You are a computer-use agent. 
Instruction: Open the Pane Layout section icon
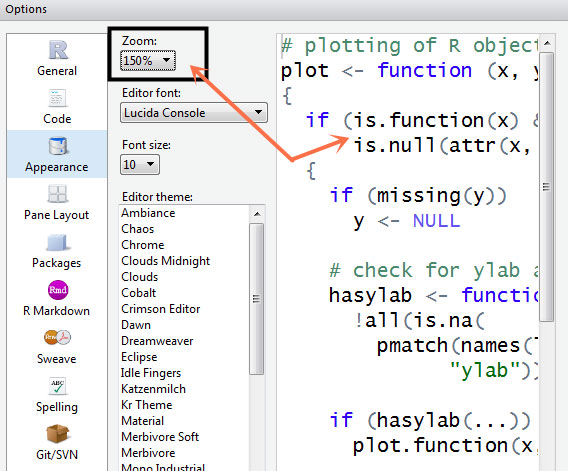[57, 194]
